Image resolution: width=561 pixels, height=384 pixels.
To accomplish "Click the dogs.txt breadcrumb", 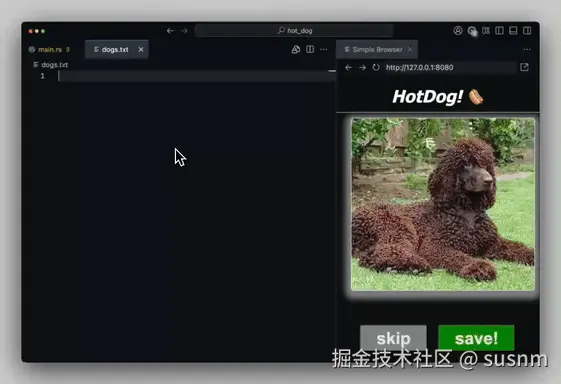I will coord(54,65).
